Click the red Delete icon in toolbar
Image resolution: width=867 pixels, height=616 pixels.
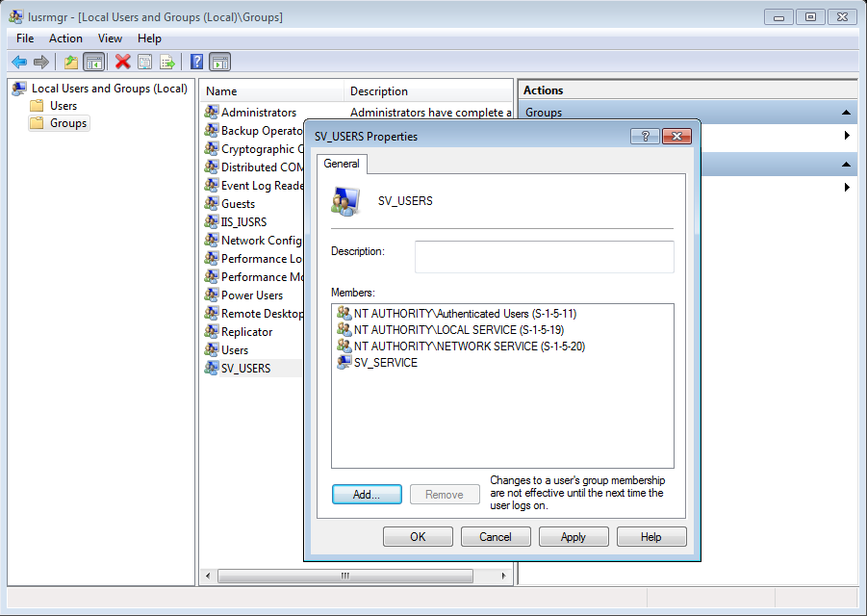coord(123,62)
